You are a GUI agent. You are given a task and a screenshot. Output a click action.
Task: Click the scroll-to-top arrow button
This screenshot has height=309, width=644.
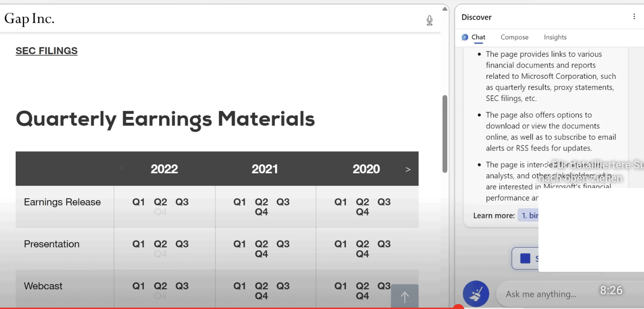[x=405, y=296]
